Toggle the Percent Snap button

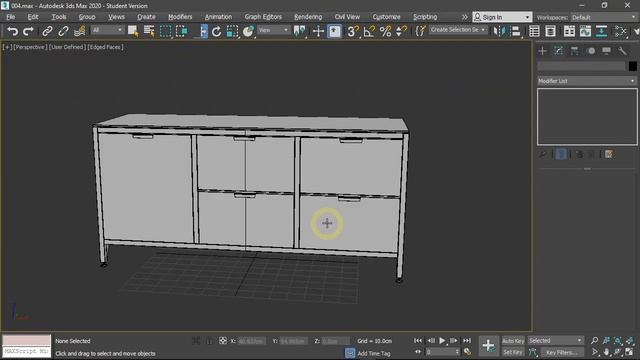coord(385,31)
